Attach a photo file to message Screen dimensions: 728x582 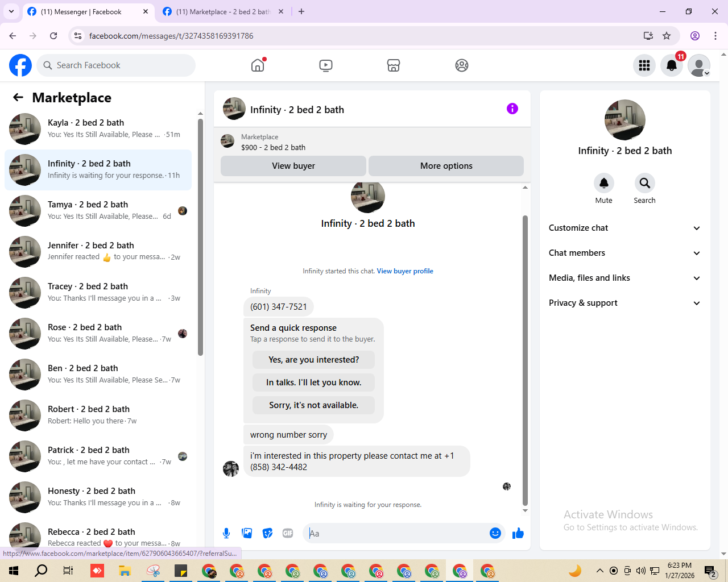click(x=247, y=533)
